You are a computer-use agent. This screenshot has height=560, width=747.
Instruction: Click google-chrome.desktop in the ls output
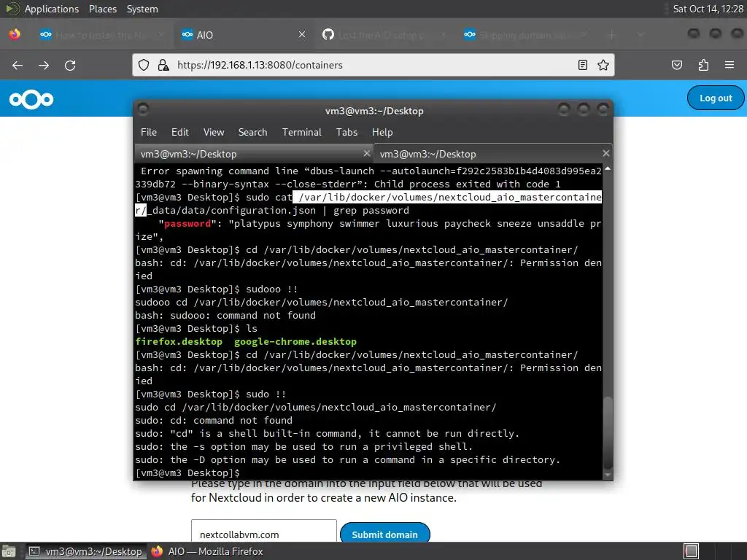click(295, 342)
